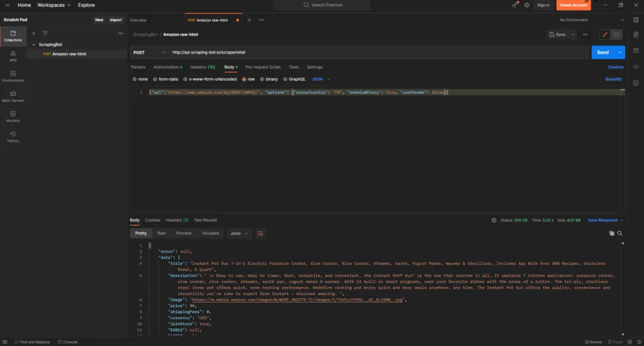The height and width of the screenshot is (346, 644).
Task: Switch to the Raw response view tab
Action: click(162, 233)
